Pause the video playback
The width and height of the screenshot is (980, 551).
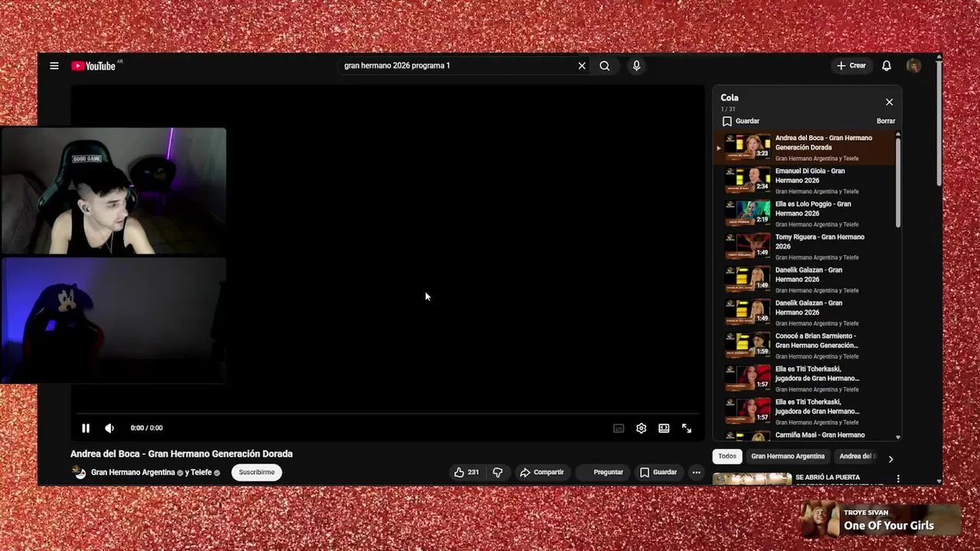(86, 429)
